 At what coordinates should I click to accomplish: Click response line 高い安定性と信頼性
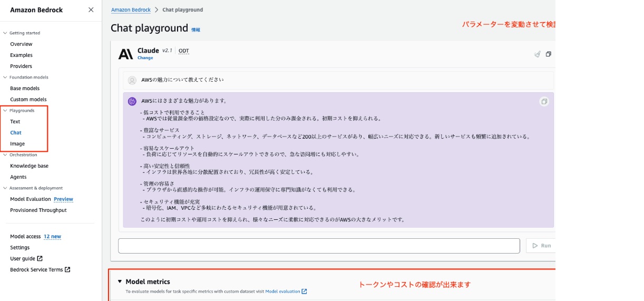click(165, 166)
